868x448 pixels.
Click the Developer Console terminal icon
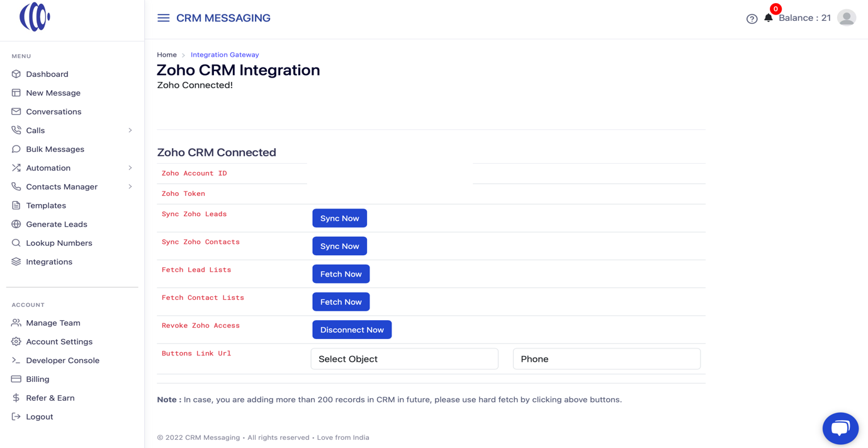16,360
